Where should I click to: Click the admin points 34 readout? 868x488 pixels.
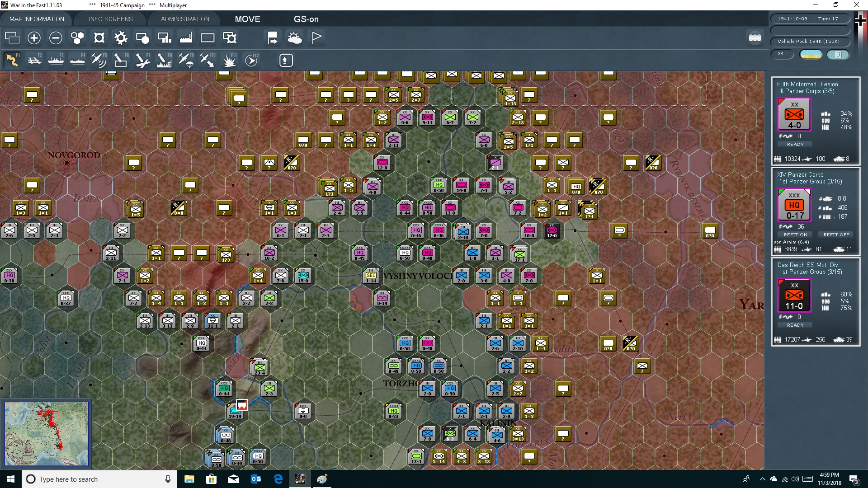click(782, 54)
